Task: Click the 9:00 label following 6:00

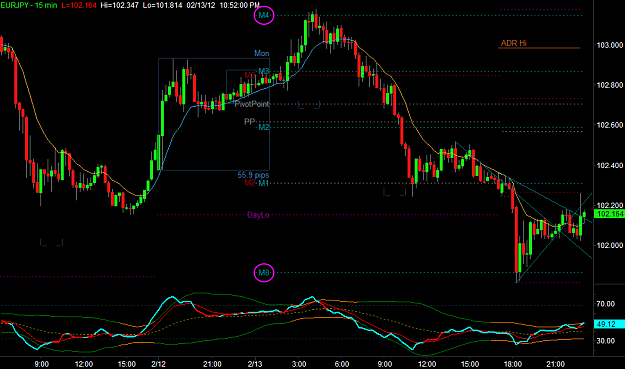Action: tap(385, 364)
